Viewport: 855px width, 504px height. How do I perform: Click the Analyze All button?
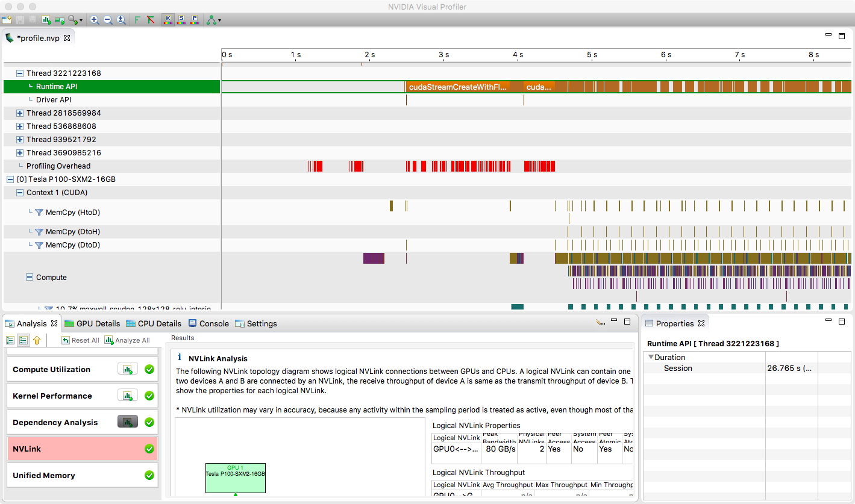point(126,340)
